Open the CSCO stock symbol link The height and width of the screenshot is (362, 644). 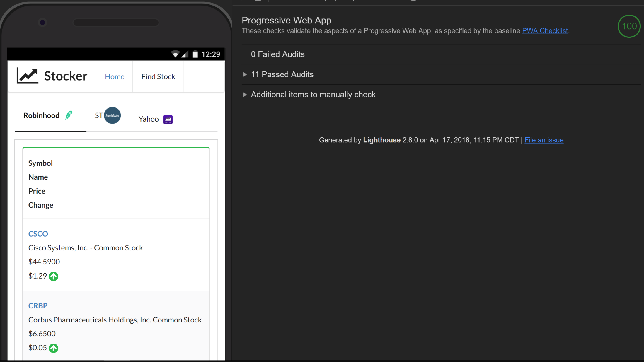(x=38, y=234)
